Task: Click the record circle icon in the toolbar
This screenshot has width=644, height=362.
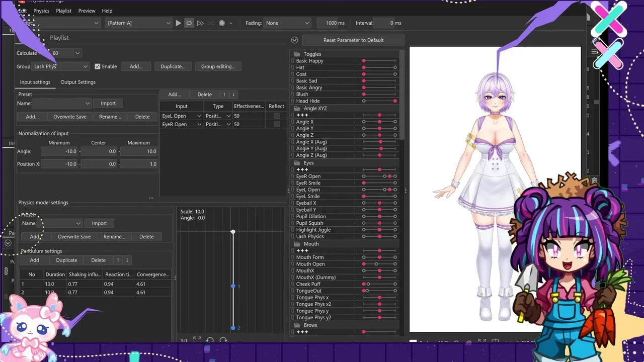Action: tap(221, 23)
